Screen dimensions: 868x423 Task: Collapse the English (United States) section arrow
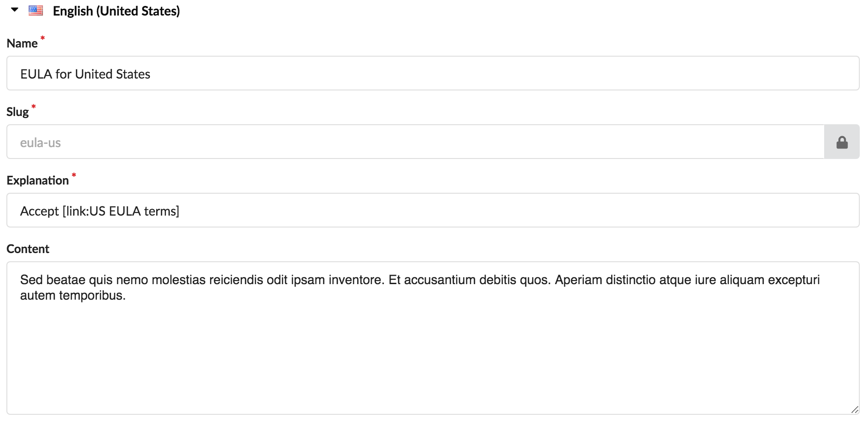[x=15, y=10]
